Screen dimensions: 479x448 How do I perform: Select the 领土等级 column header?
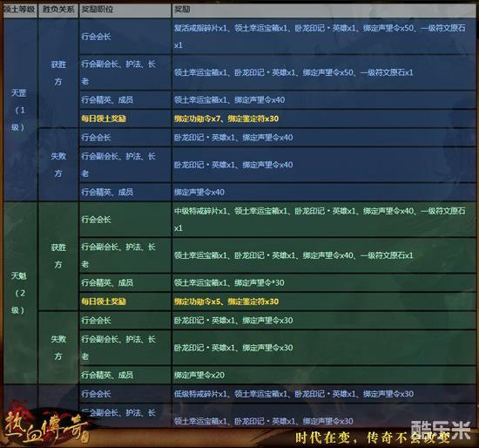(x=19, y=10)
